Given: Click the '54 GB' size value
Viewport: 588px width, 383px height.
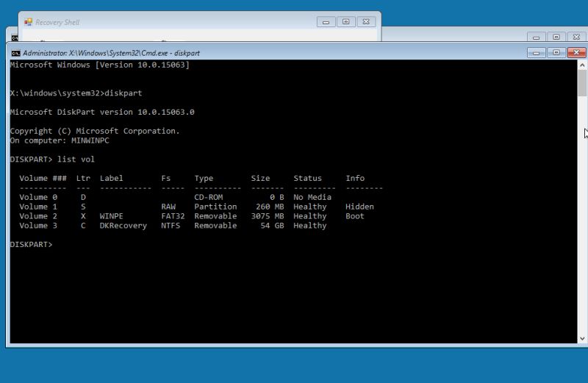Looking at the screenshot, I should click(272, 226).
